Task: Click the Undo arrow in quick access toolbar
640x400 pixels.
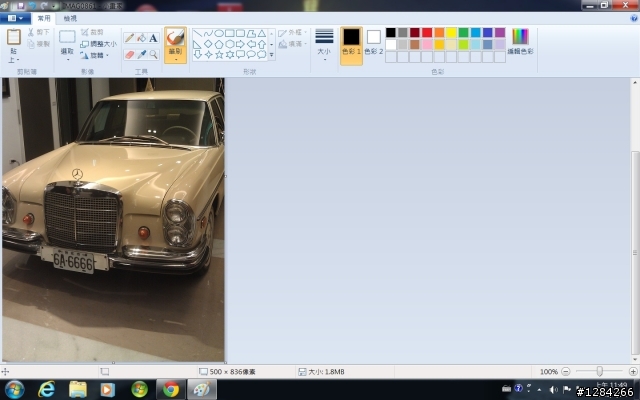Action: [32, 6]
